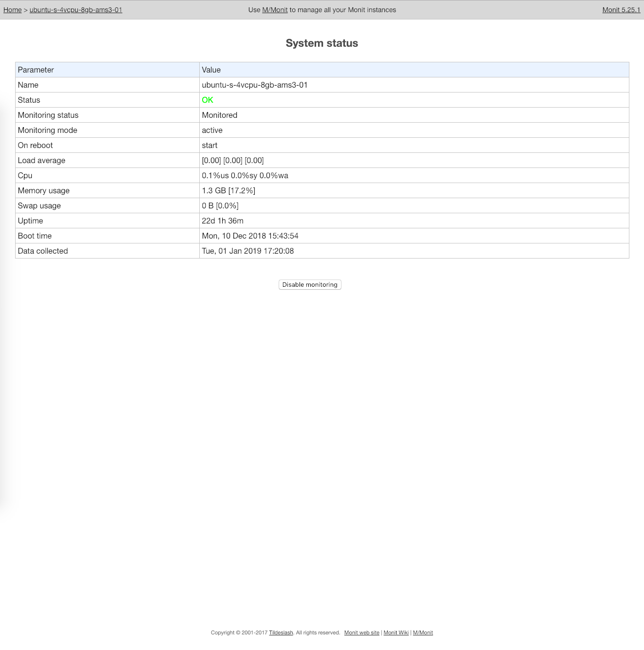Click the Parameter column header
The height and width of the screenshot is (650, 644).
coord(36,70)
